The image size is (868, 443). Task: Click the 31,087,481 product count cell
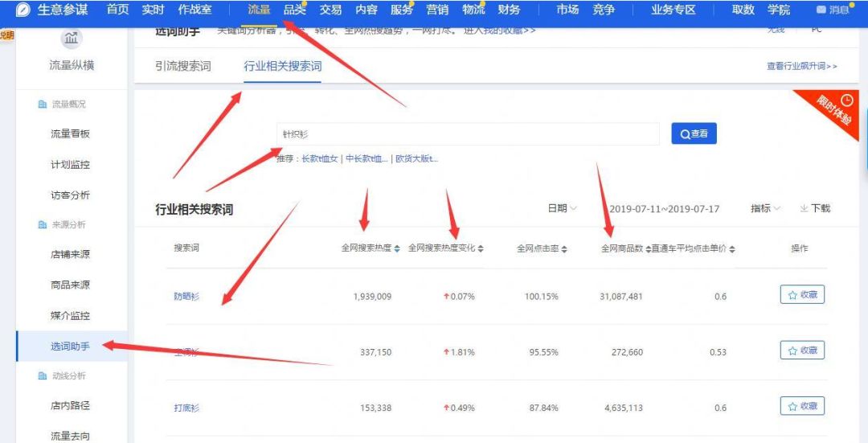621,296
